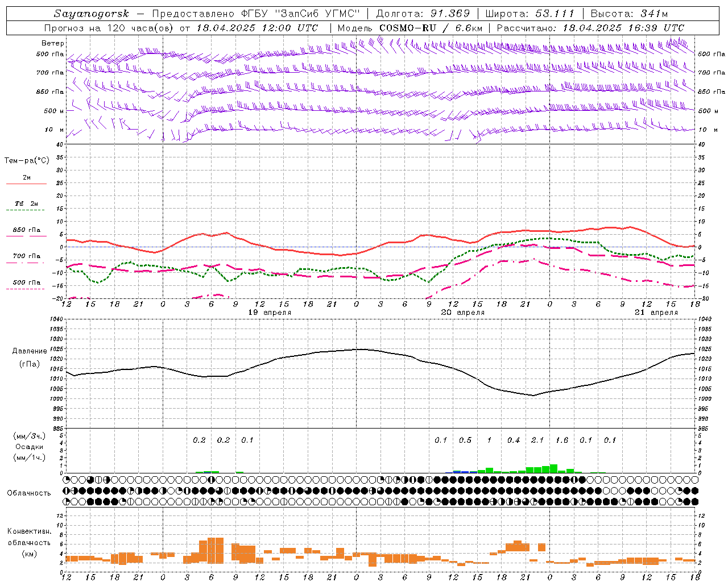Click the "21 апреля" date label
The width and height of the screenshot is (728, 582).
[656, 313]
